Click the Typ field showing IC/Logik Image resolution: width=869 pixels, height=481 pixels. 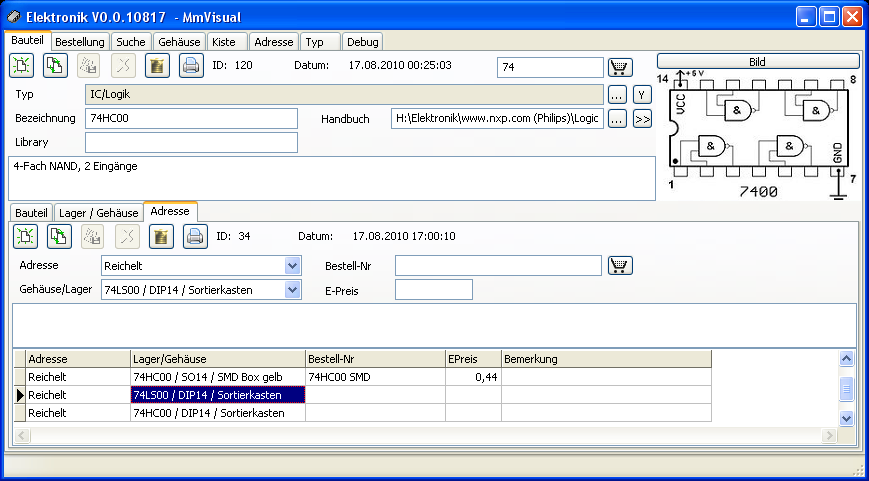[x=344, y=95]
